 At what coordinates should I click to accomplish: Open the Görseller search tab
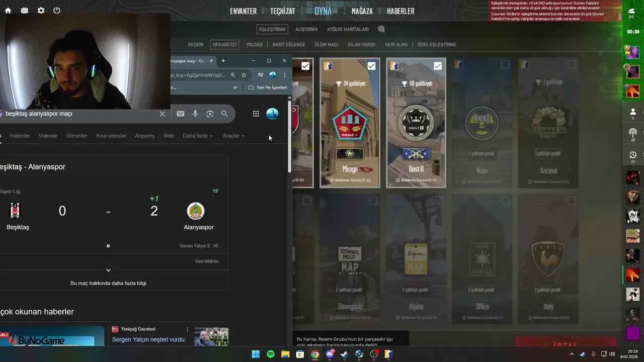[77, 136]
